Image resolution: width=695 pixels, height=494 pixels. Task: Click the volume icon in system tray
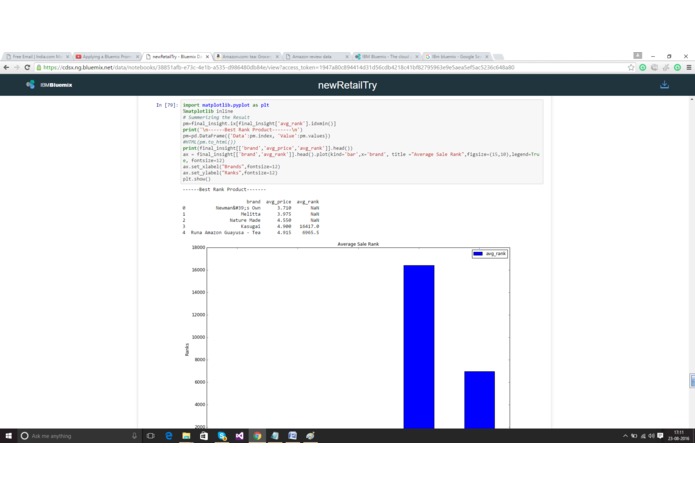[651, 436]
